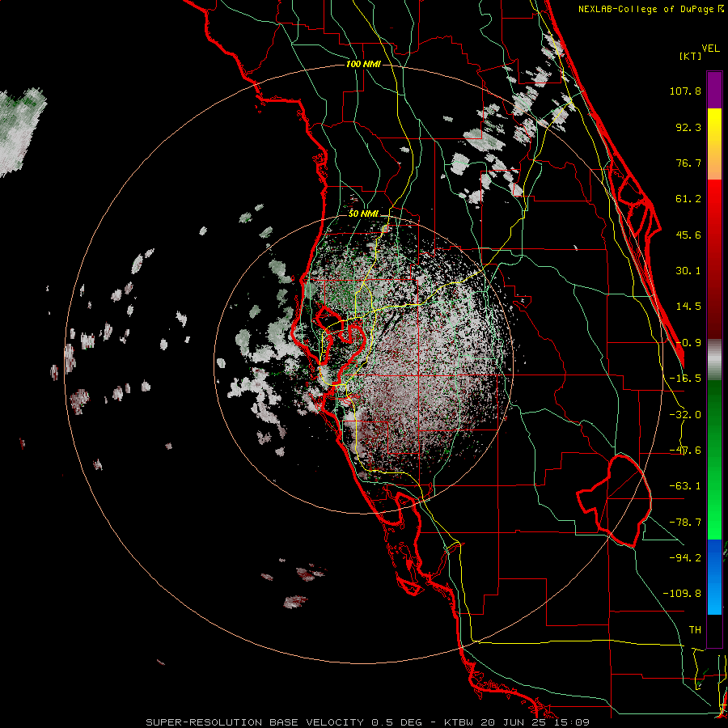Click the [KT] units label
The height and width of the screenshot is (728, 728).
point(690,56)
